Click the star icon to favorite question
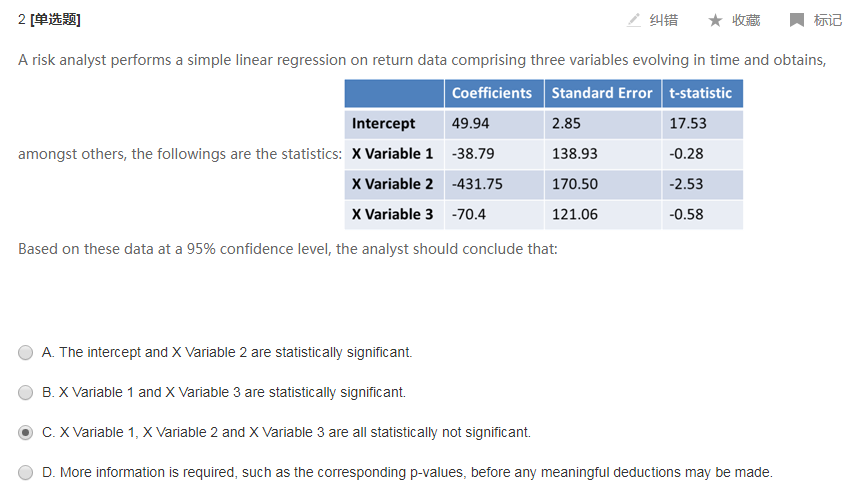The image size is (847, 491). tap(715, 21)
